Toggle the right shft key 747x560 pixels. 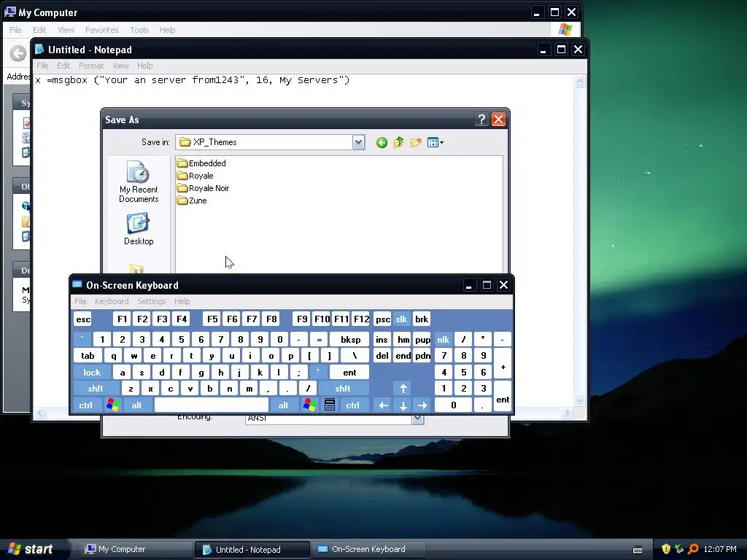343,389
